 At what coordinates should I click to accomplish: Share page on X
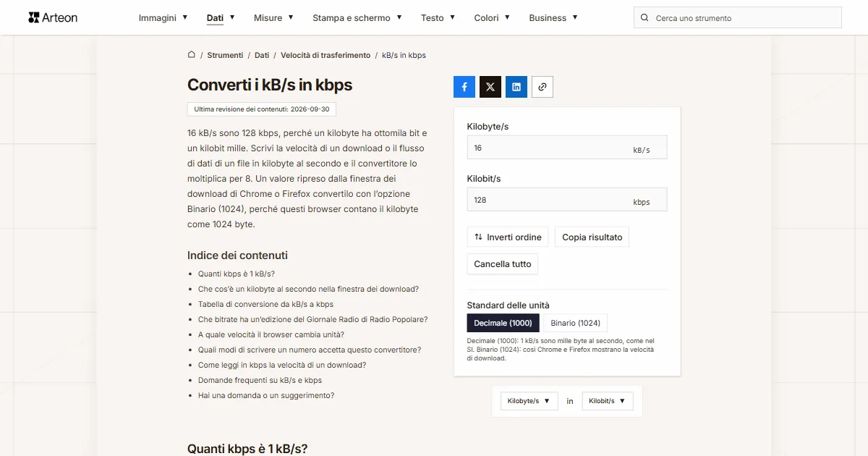coord(490,87)
